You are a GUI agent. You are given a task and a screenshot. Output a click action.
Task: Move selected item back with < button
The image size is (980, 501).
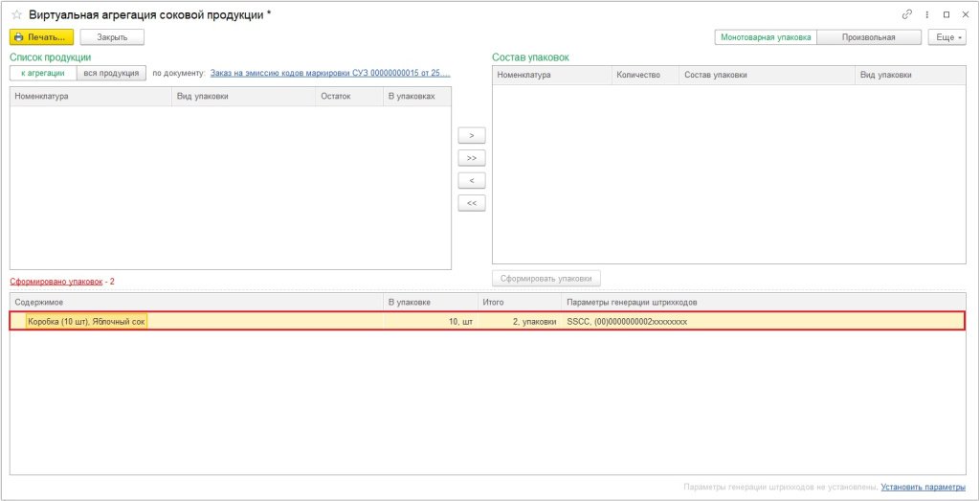[x=471, y=180]
